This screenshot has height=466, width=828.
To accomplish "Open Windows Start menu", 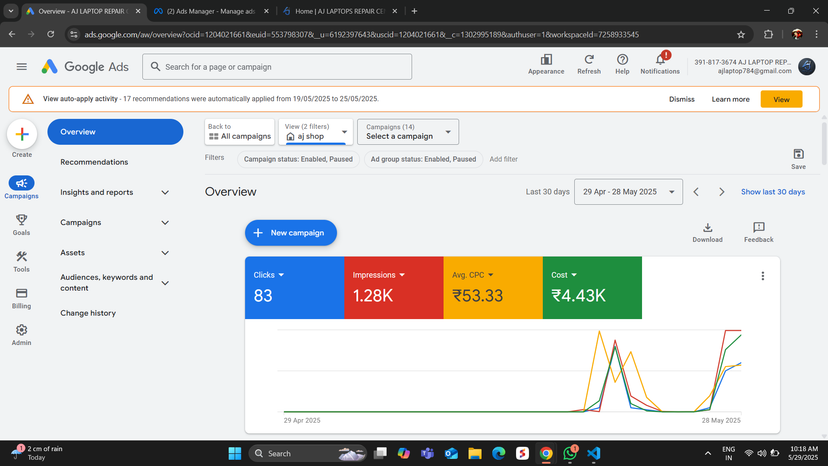I will pos(234,453).
